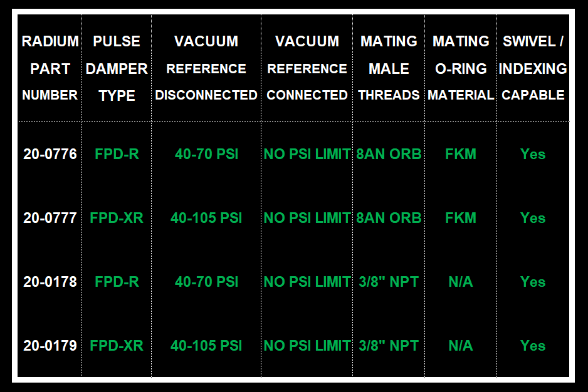
Task: Select the VACUUM REFERENCE CONNECTED header
Action: coord(307,68)
